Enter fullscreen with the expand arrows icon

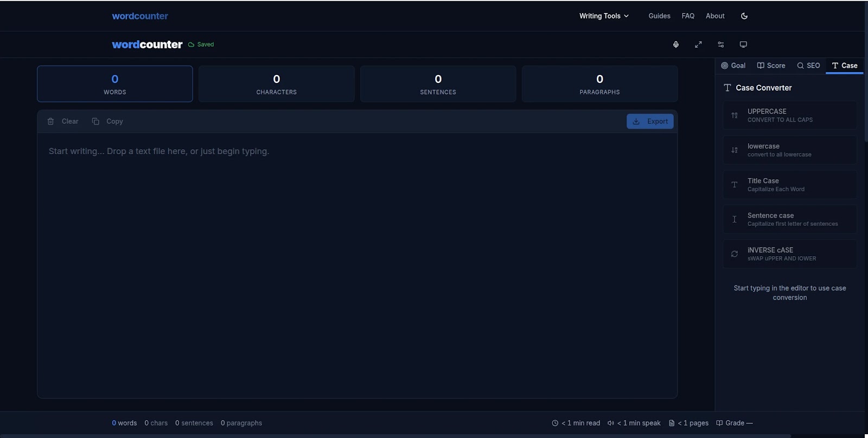698,45
